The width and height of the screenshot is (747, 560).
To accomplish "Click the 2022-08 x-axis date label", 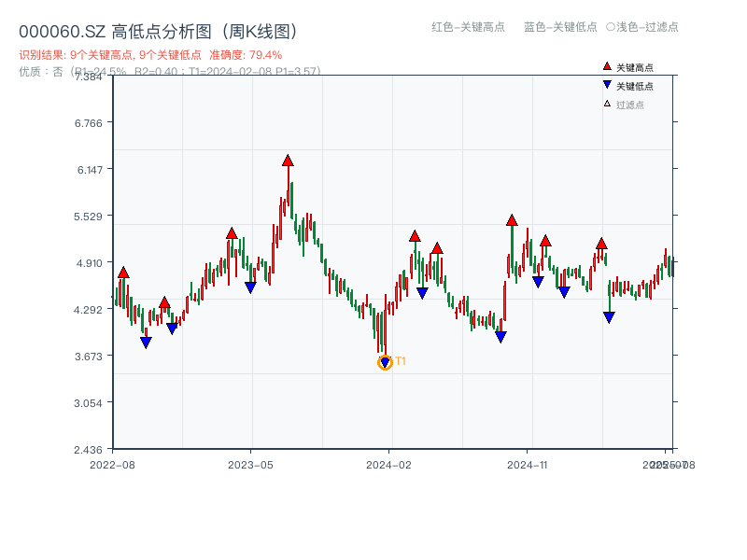I will pyautogui.click(x=112, y=465).
